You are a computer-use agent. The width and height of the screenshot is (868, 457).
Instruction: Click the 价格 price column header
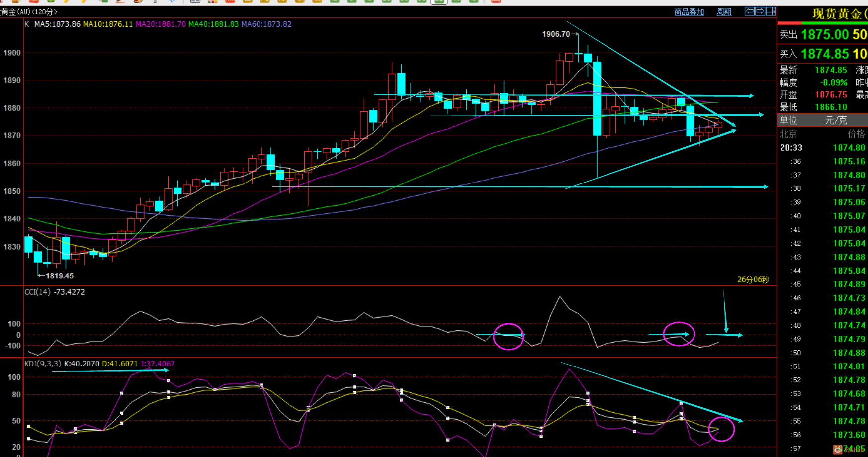[856, 134]
